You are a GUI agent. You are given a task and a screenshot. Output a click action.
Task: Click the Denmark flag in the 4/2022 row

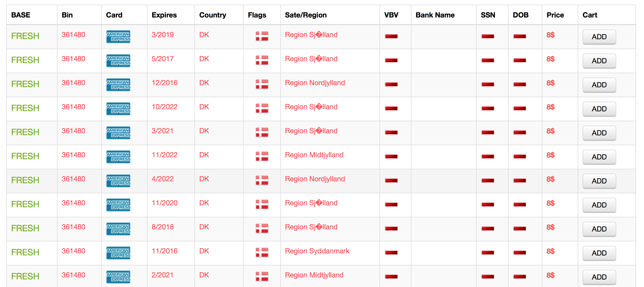click(x=262, y=180)
